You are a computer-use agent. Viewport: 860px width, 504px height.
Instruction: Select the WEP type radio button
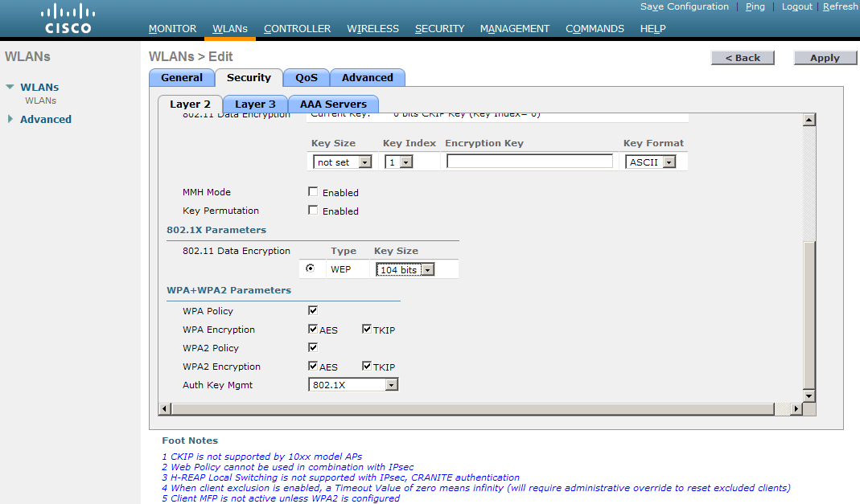pos(311,268)
